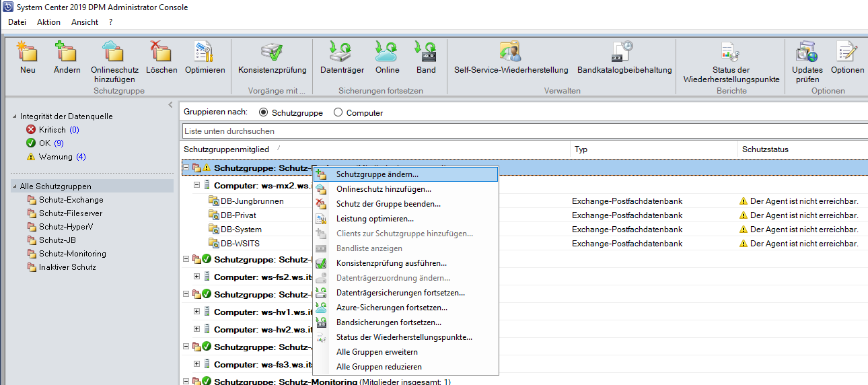This screenshot has width=868, height=385.
Task: Choose Status der Wiederherstellungspunkte... menu entry
Action: click(x=406, y=337)
